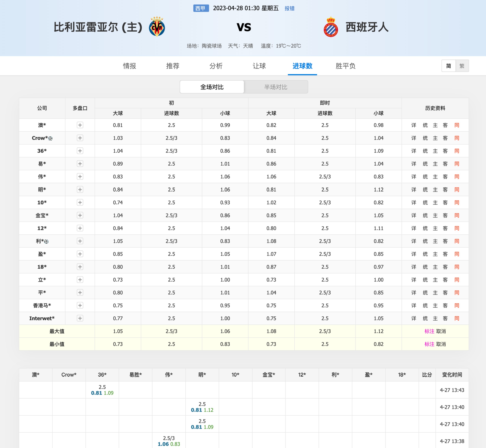
Task: Click red 同 link in 伟* row
Action: pos(457,176)
